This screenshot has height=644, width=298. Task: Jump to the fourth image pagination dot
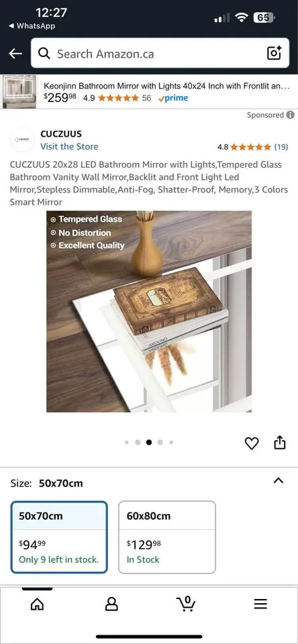(160, 442)
